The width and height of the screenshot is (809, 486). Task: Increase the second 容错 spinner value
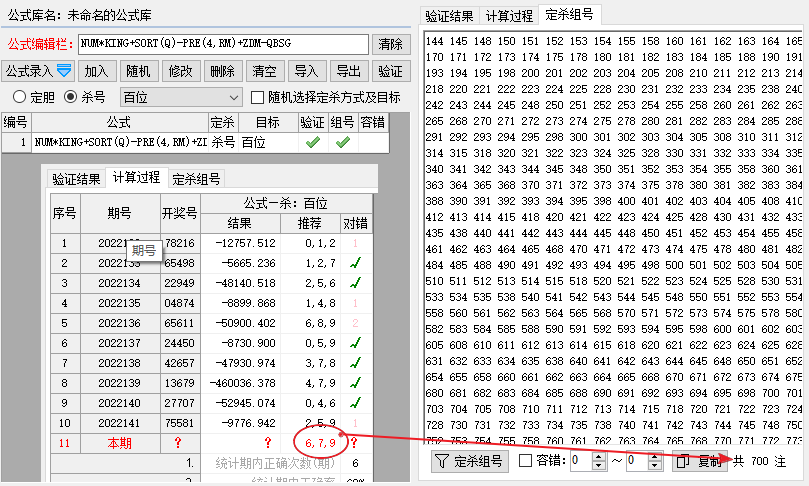pos(654,457)
